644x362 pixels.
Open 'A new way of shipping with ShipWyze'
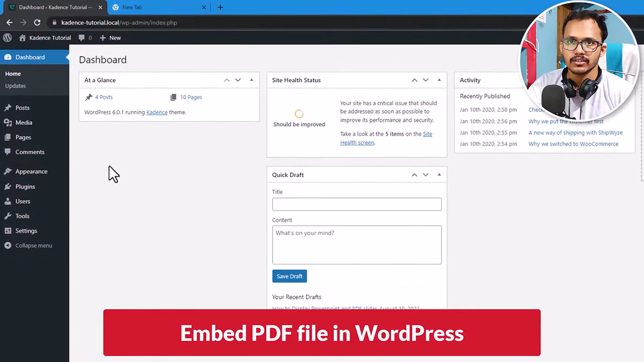coord(576,132)
